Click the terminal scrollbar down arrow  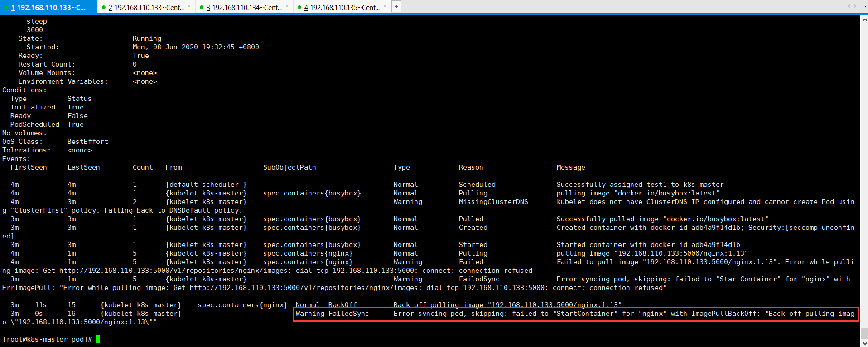(x=864, y=343)
